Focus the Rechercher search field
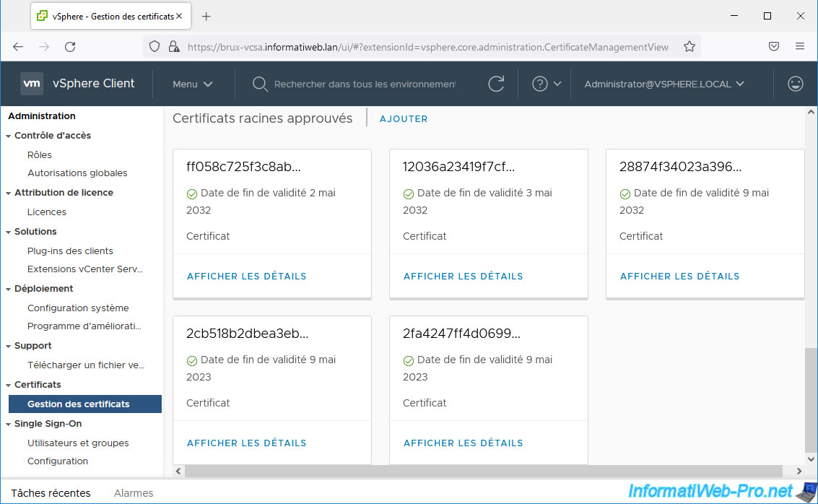 (x=365, y=84)
